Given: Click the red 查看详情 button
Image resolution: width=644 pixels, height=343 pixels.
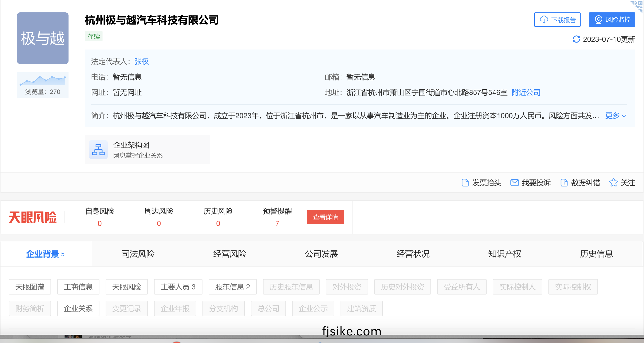Looking at the screenshot, I should 325,217.
